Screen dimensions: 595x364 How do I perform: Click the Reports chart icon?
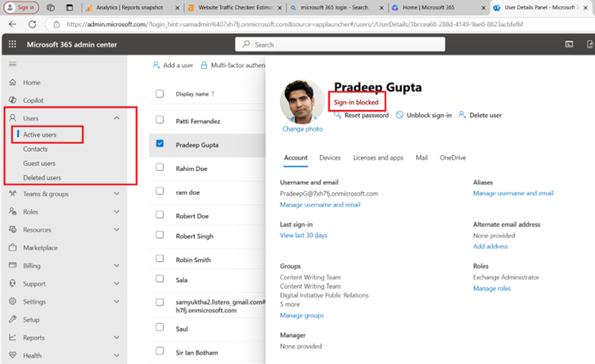click(x=13, y=337)
